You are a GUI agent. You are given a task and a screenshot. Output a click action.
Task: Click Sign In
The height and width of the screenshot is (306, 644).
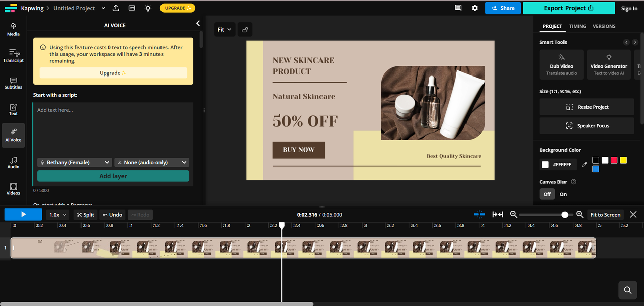pos(629,8)
